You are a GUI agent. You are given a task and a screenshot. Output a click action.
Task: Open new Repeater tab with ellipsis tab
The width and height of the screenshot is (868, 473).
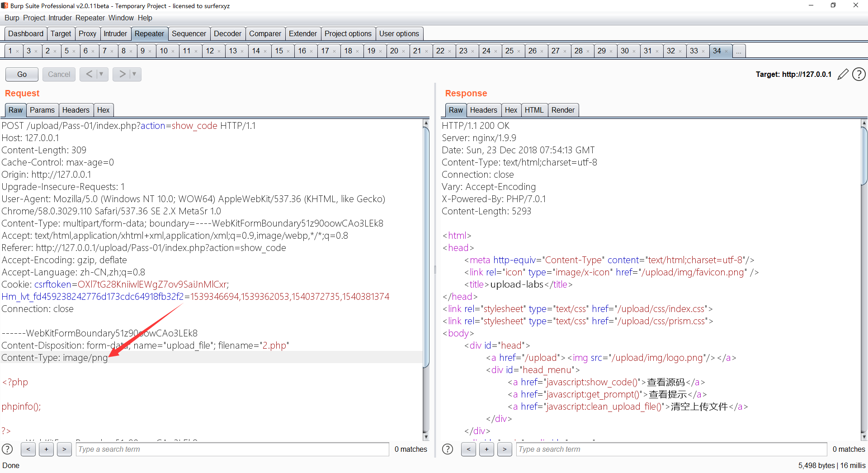738,51
